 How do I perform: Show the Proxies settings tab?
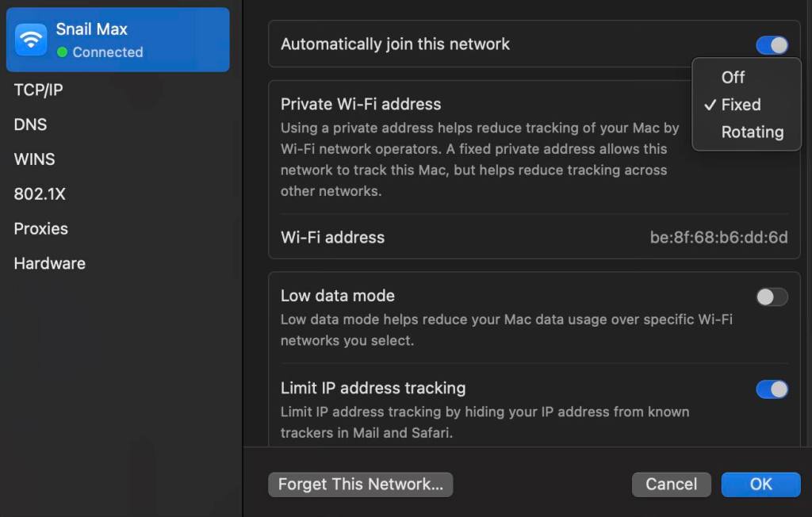[x=40, y=228]
